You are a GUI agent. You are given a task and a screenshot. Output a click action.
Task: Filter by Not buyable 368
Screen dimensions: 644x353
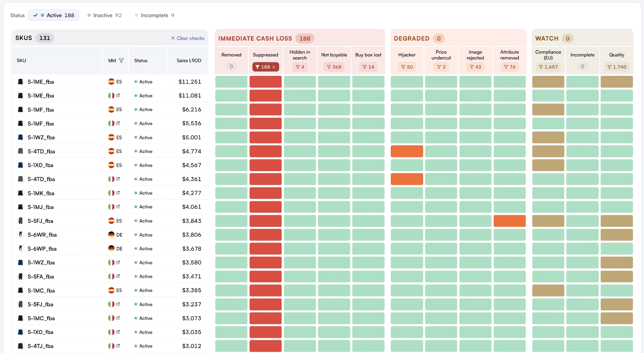334,67
